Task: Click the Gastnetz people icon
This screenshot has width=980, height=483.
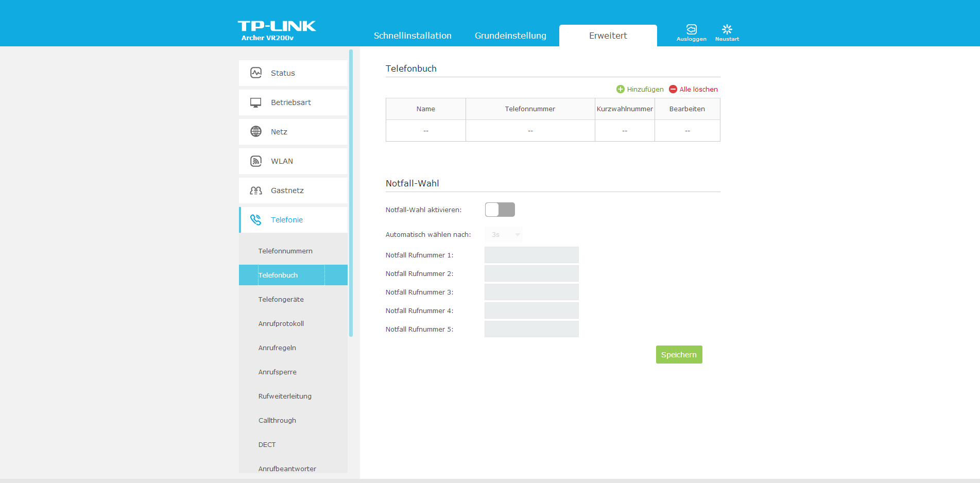Action: point(256,191)
